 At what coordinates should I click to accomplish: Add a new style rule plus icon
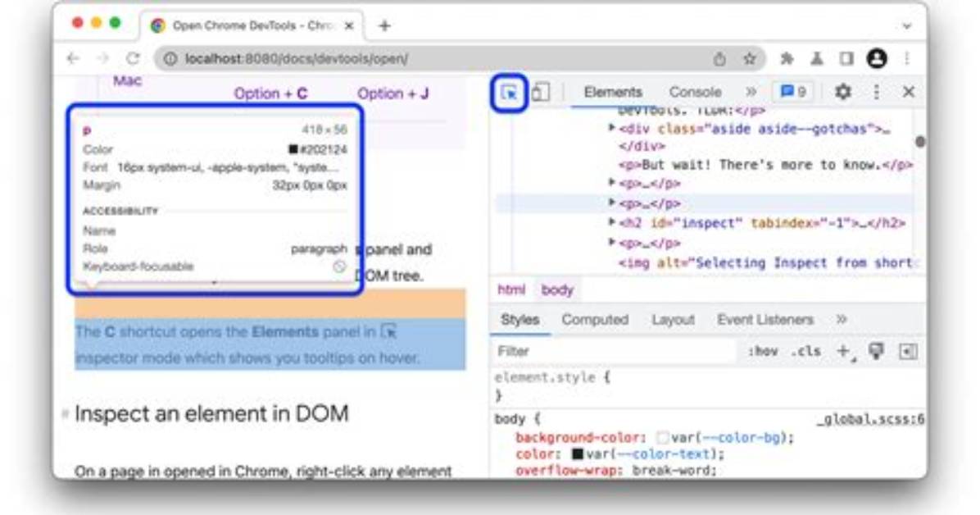844,352
